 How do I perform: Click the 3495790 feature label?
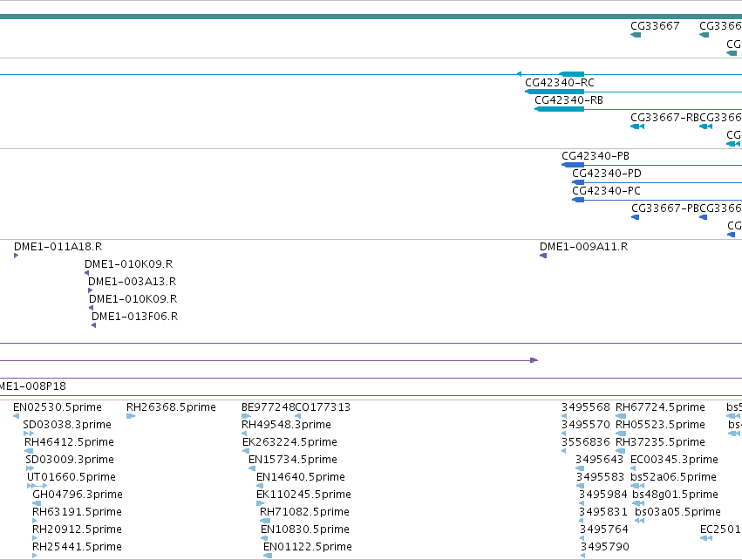click(x=605, y=547)
